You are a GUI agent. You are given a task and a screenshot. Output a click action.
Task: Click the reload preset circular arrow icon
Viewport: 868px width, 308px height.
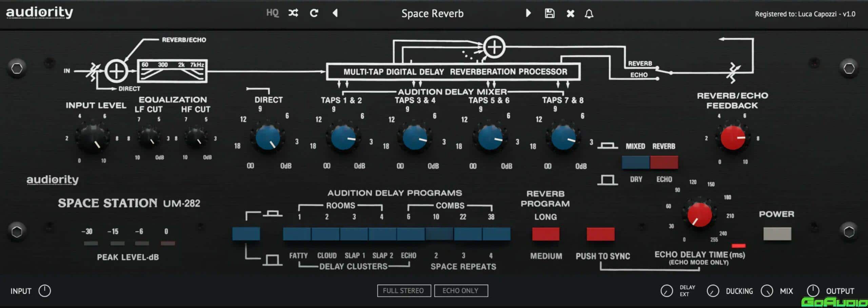pos(314,13)
